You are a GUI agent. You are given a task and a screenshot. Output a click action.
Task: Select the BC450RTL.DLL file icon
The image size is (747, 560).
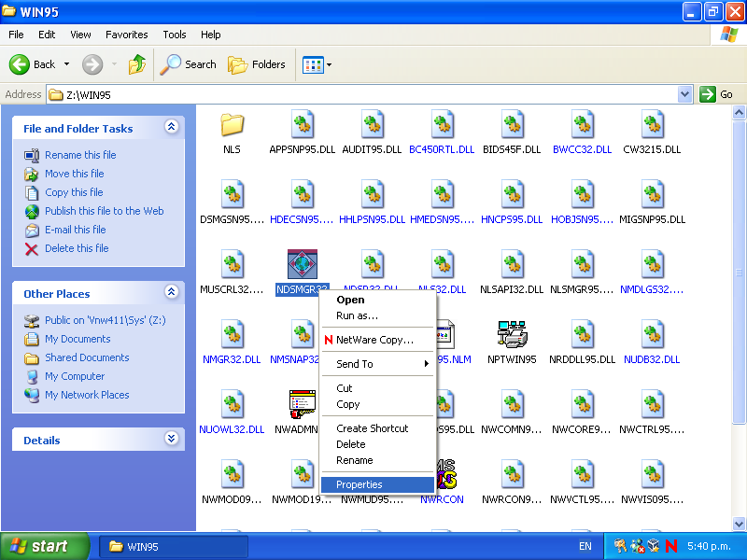(442, 125)
